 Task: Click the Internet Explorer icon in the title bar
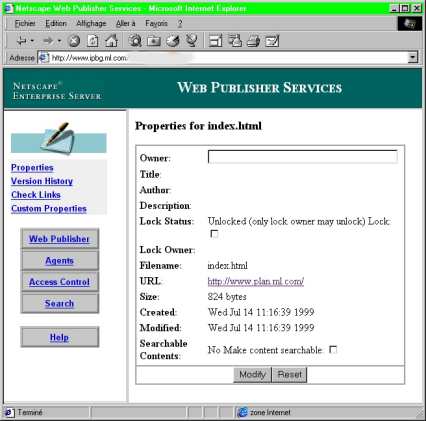8,8
